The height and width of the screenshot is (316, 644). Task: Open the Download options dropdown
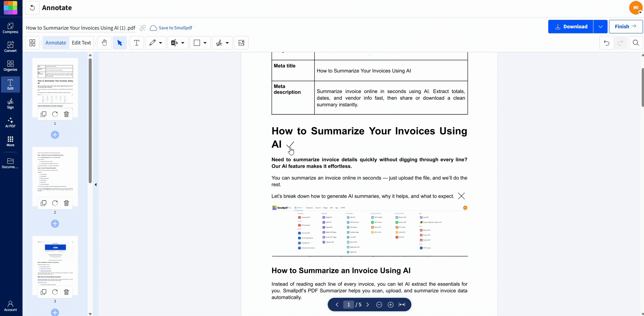coord(601,26)
